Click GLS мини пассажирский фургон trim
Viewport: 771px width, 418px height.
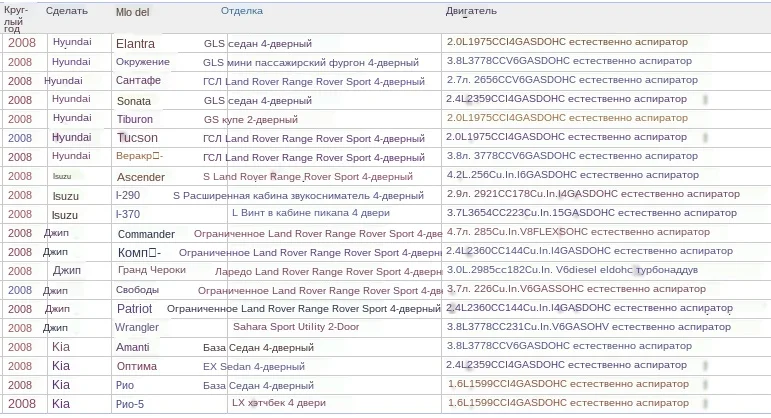(x=311, y=63)
